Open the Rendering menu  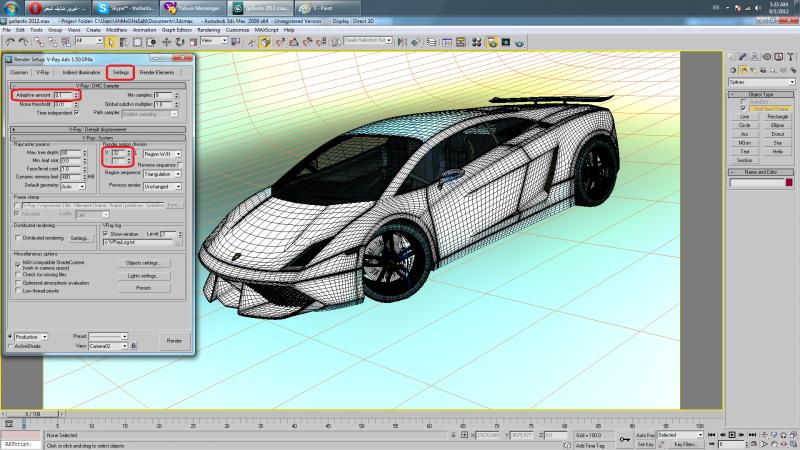point(208,30)
